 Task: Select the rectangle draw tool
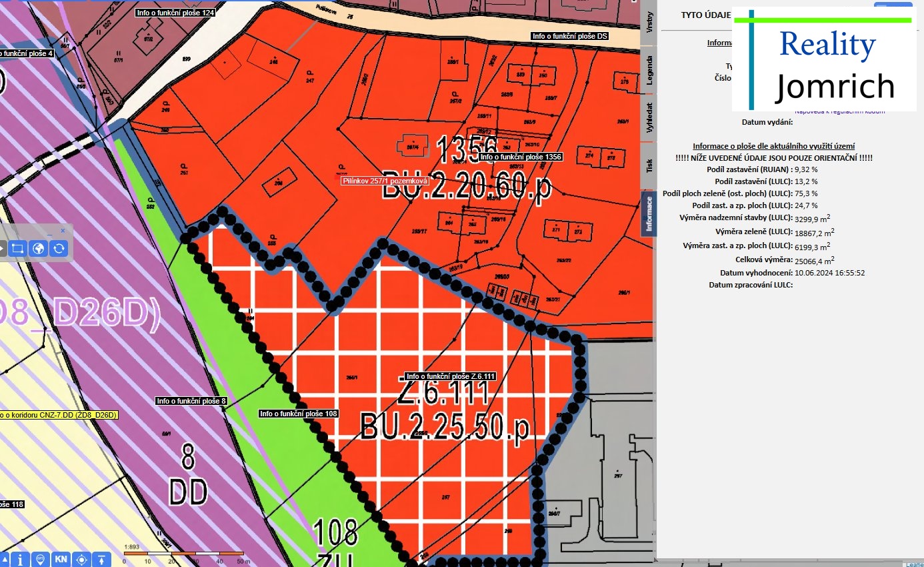tap(17, 249)
